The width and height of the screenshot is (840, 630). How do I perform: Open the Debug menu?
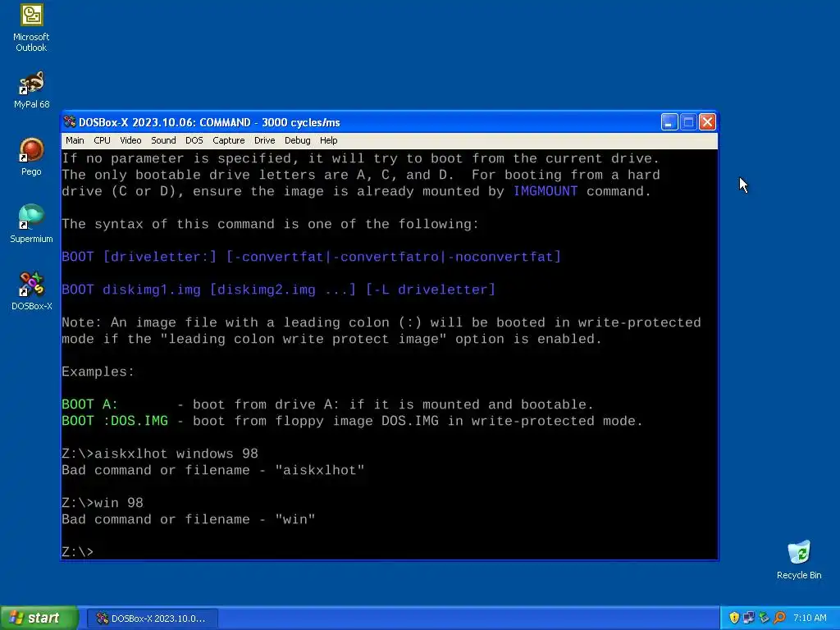pyautogui.click(x=297, y=140)
